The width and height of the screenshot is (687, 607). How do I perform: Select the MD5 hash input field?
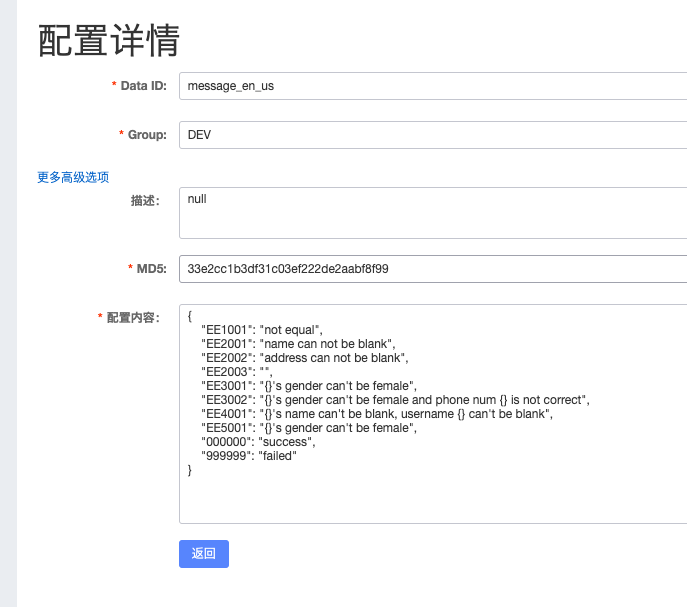pos(432,269)
